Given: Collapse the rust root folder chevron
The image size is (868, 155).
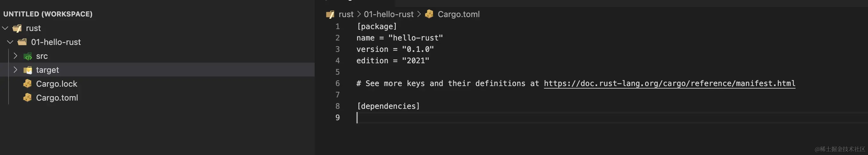Looking at the screenshot, I should 5,28.
